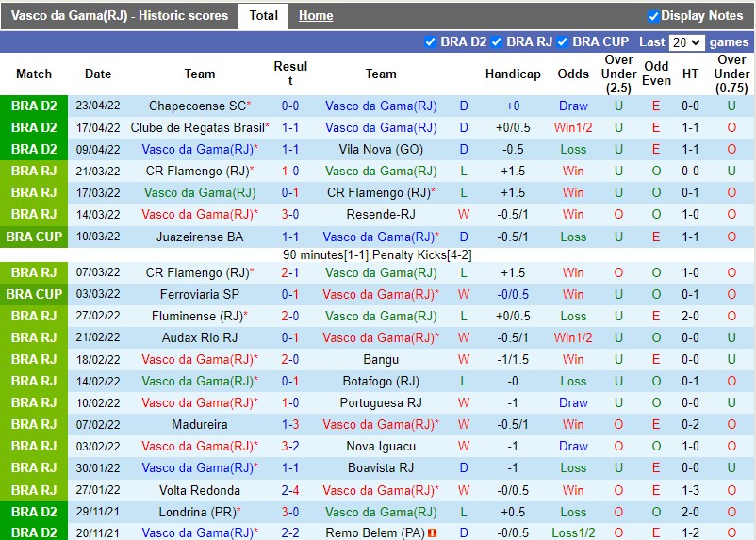Click the Odd Even column header

coord(656,74)
